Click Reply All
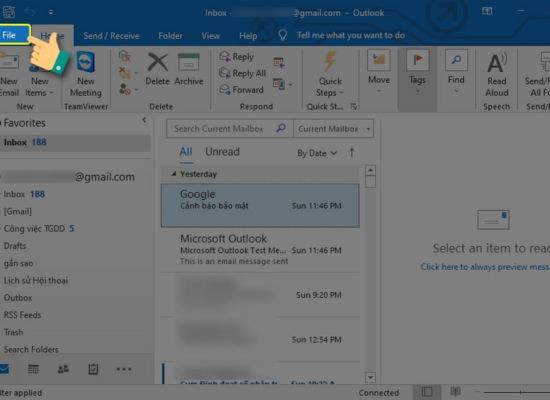 243,73
